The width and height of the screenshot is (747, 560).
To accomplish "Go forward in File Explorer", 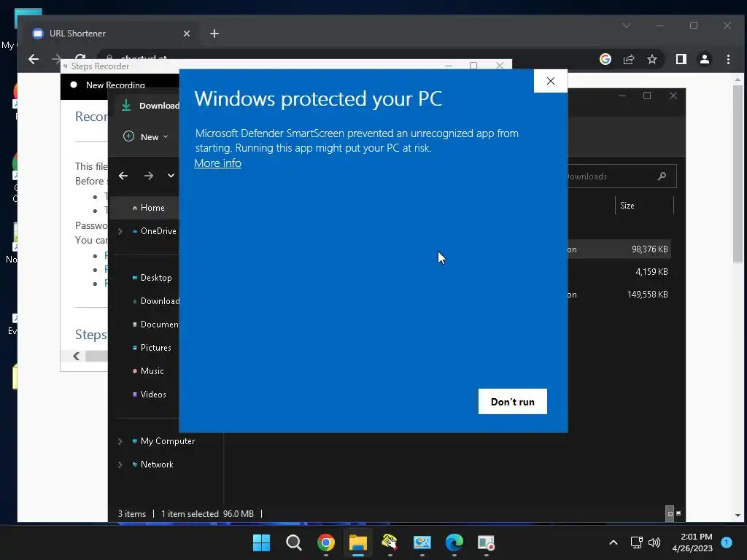I will 149,176.
